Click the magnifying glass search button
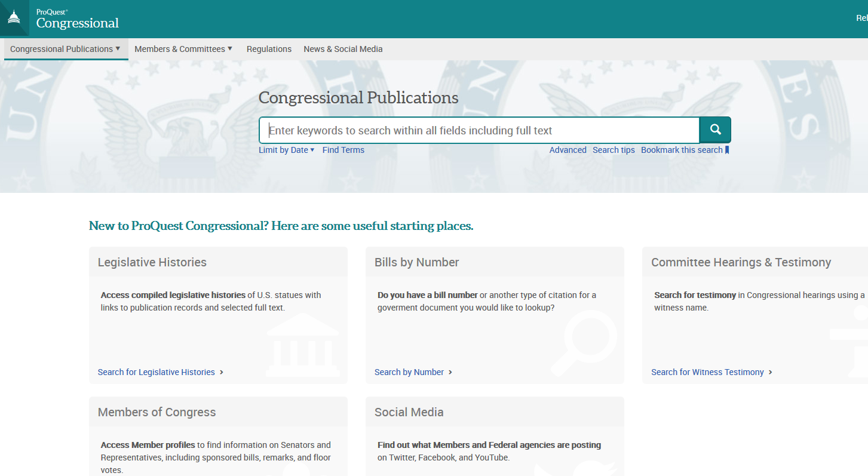The width and height of the screenshot is (868, 476). pyautogui.click(x=714, y=130)
